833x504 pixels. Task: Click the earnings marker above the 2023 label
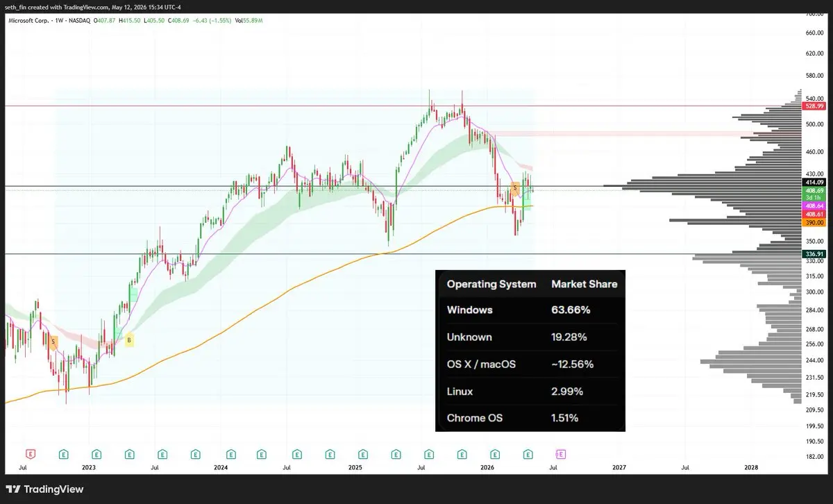tap(96, 454)
